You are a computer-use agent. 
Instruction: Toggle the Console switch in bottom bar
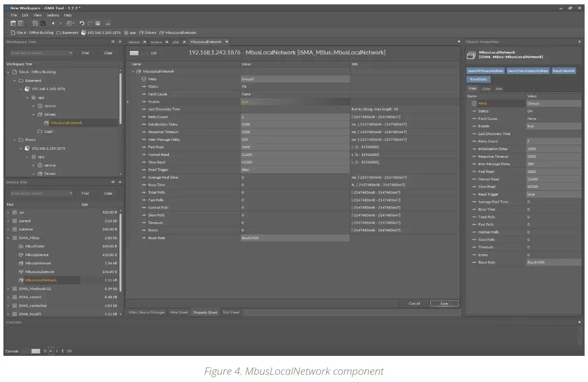(x=31, y=351)
